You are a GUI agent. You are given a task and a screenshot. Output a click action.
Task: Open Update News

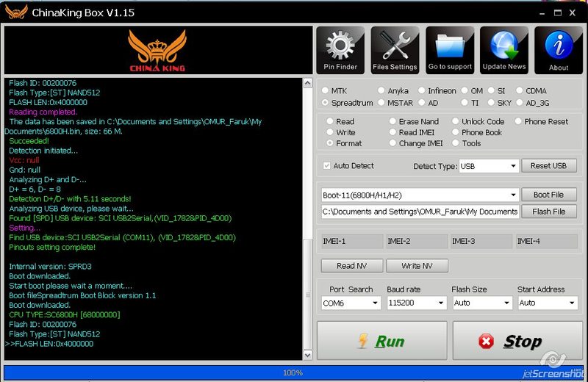504,50
